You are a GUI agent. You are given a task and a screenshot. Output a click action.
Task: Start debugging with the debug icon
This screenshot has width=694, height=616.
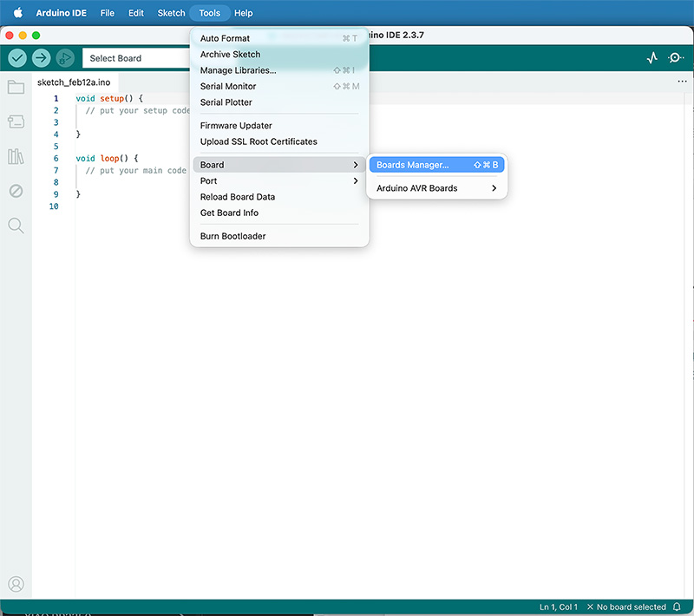[x=65, y=58]
